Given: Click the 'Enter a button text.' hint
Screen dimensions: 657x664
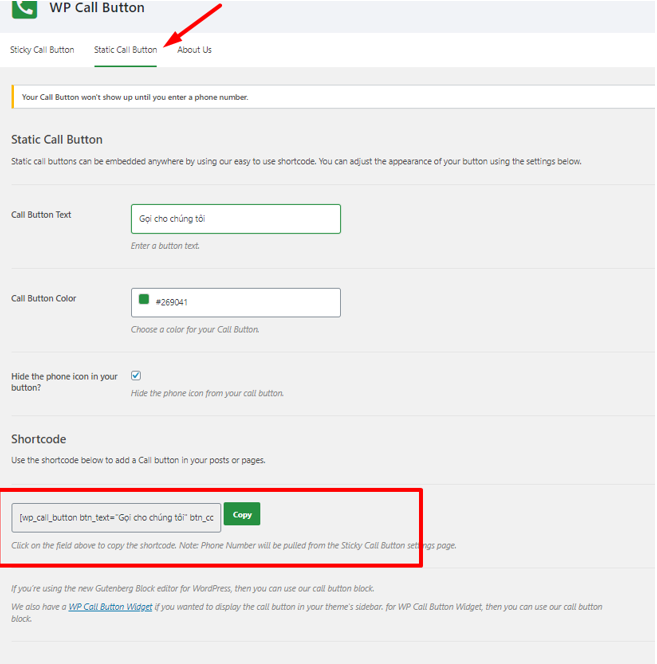Looking at the screenshot, I should [x=165, y=246].
